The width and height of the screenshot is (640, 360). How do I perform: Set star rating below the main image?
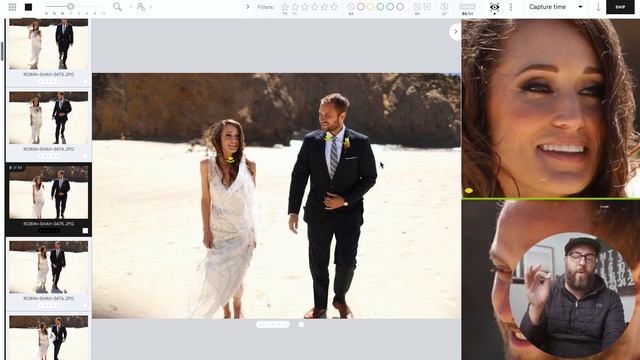pyautogui.click(x=273, y=324)
